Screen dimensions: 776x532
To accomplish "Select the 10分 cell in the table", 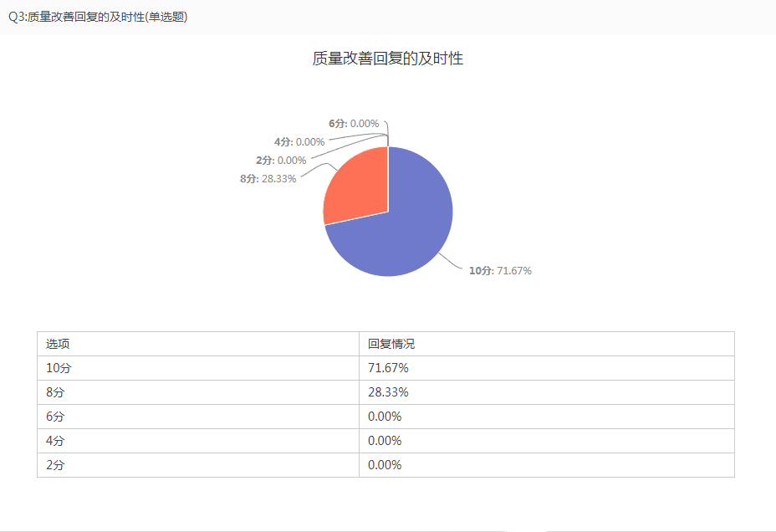I will (55, 368).
